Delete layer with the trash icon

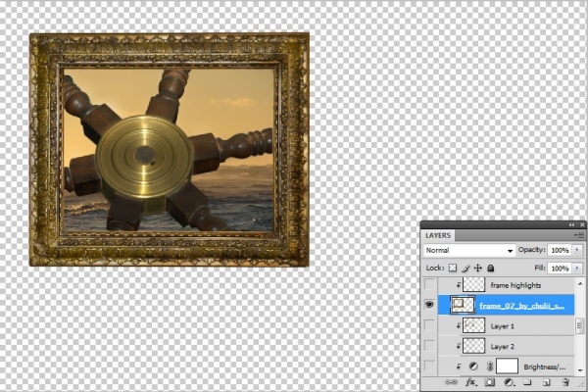[x=565, y=382]
